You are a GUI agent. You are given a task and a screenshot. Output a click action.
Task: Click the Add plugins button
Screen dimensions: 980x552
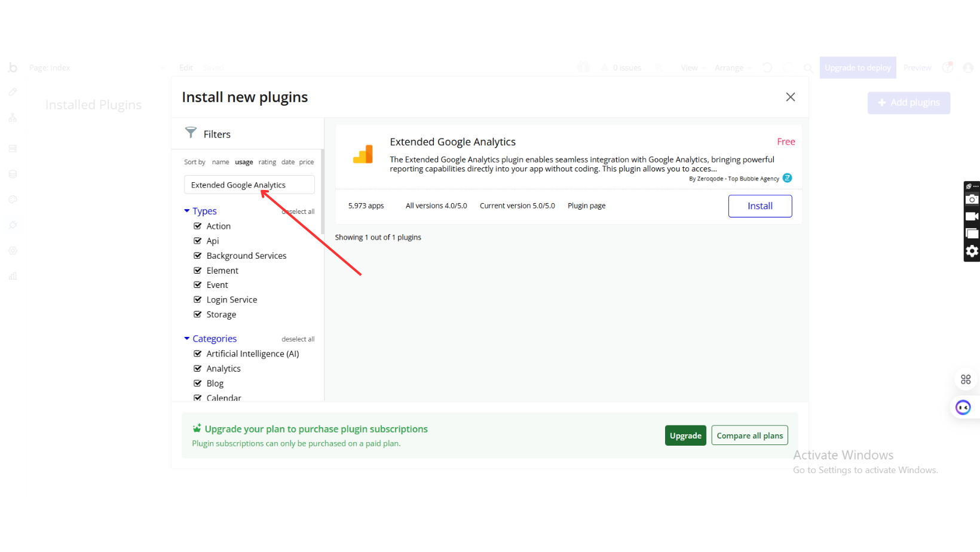909,103
